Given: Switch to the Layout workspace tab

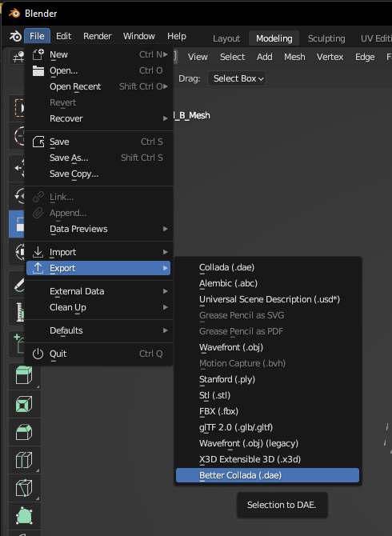Looking at the screenshot, I should coord(226,38).
